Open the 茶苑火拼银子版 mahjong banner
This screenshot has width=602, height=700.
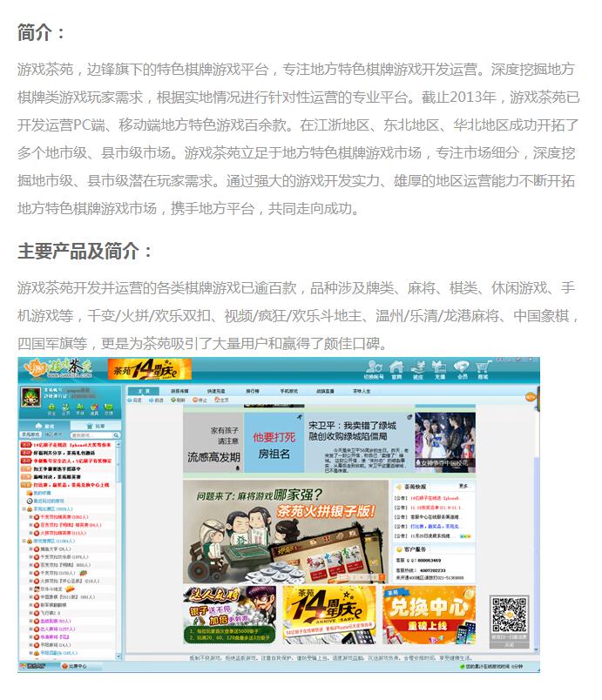coord(286,532)
